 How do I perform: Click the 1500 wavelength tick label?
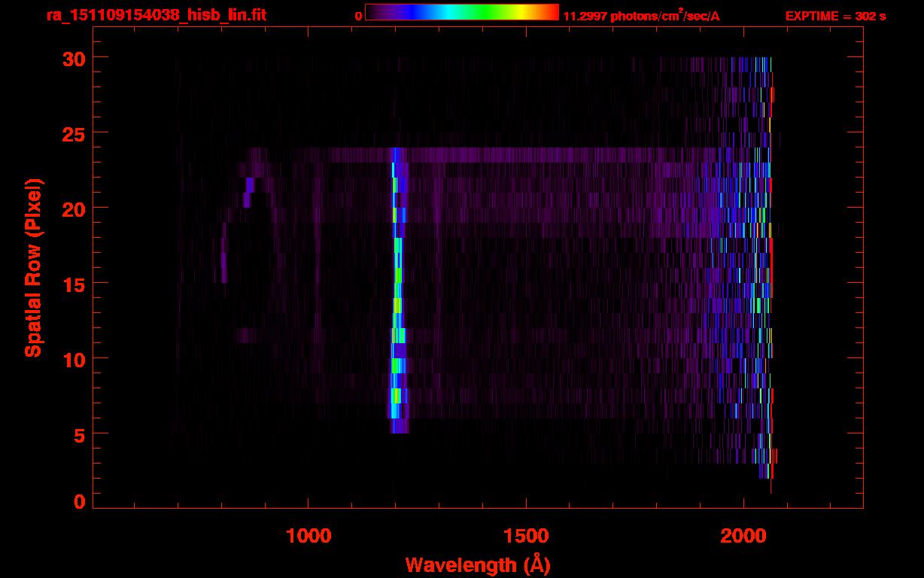(x=525, y=535)
